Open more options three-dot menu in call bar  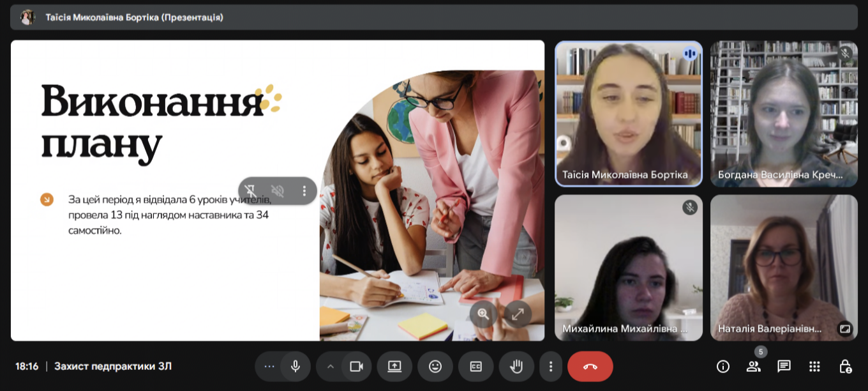coord(550,366)
